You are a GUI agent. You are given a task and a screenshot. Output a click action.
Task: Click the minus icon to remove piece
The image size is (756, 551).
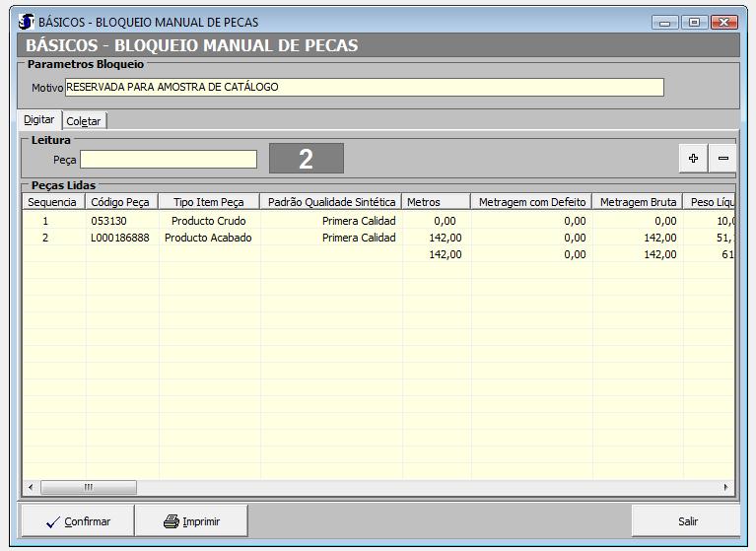pyautogui.click(x=722, y=159)
